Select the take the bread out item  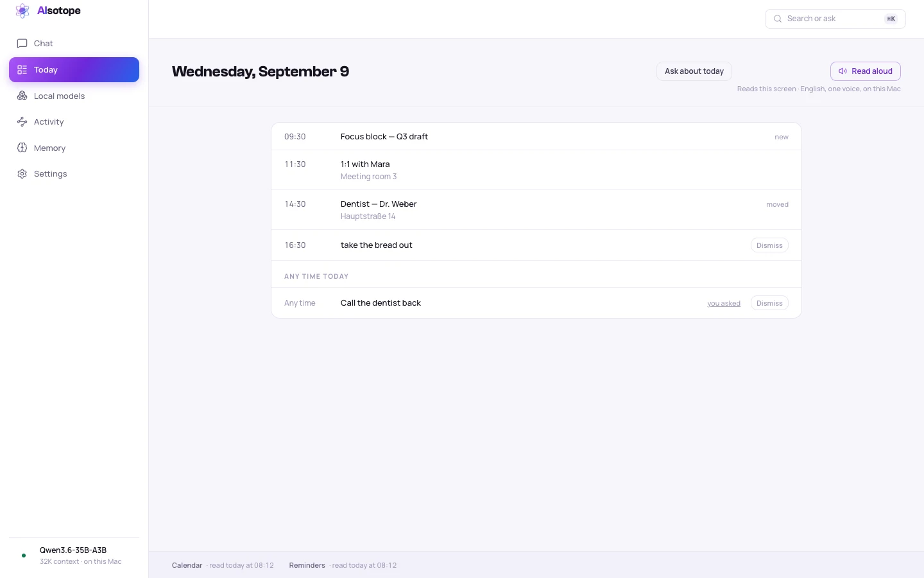tap(536, 245)
